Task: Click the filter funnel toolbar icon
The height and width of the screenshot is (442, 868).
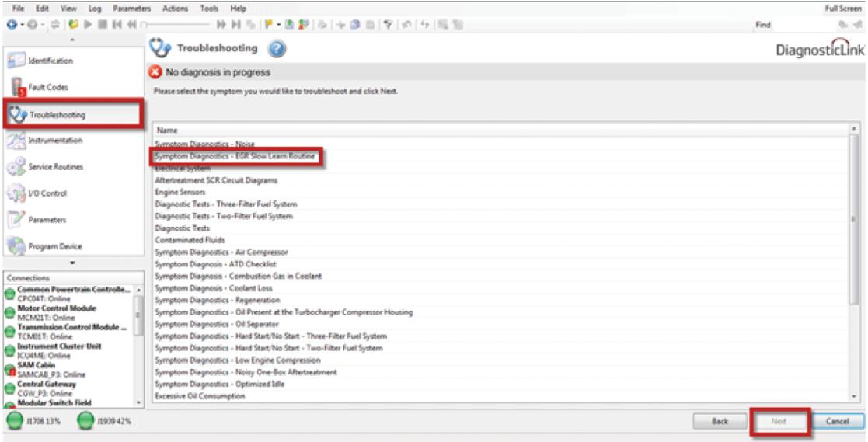Action: pyautogui.click(x=389, y=24)
